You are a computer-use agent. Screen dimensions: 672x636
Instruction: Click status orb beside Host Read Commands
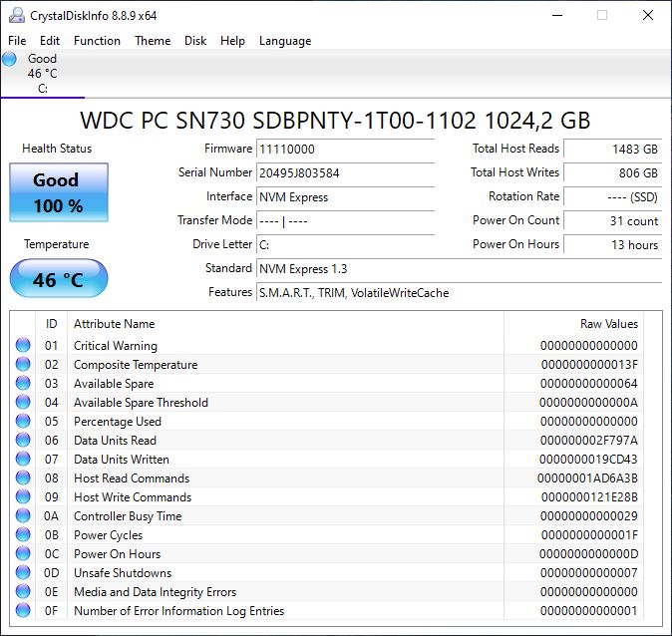coord(23,477)
